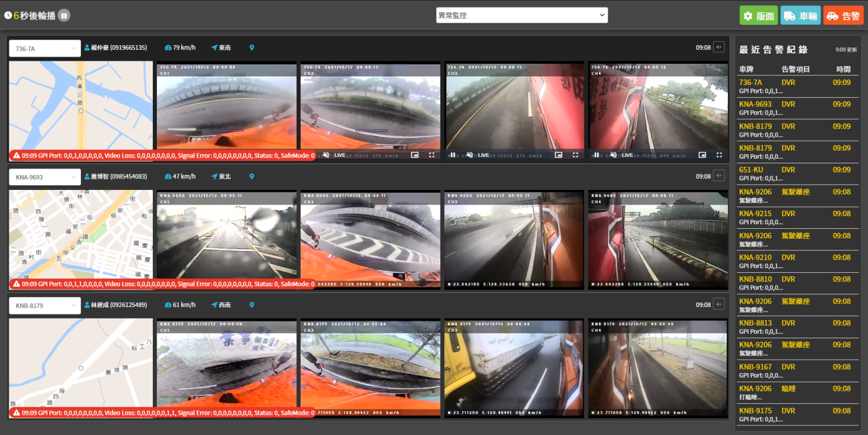Expand the KNB-8179 vehicle selector

tap(45, 305)
